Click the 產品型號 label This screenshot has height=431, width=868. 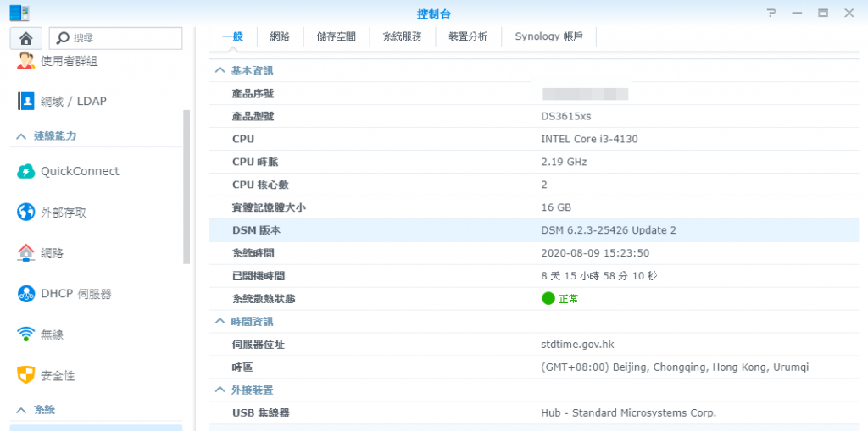point(253,117)
